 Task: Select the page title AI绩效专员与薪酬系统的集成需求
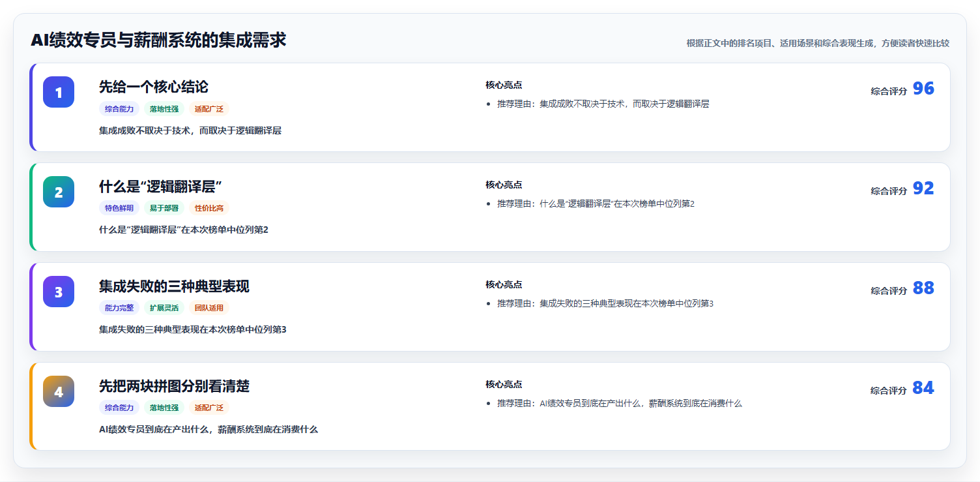pos(158,40)
